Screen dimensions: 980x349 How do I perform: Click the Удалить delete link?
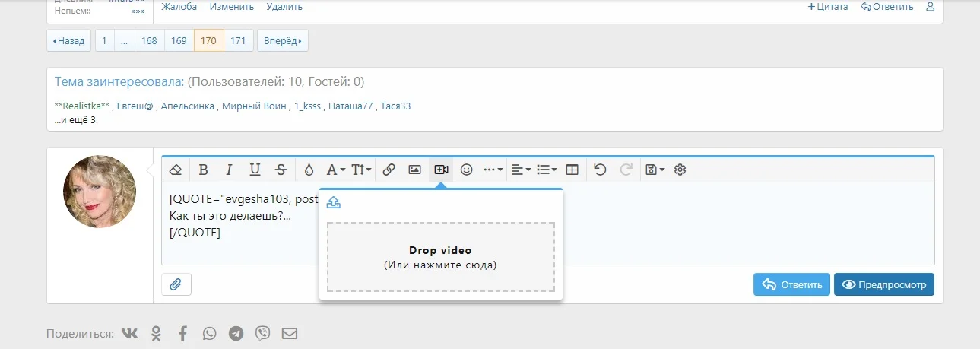284,7
